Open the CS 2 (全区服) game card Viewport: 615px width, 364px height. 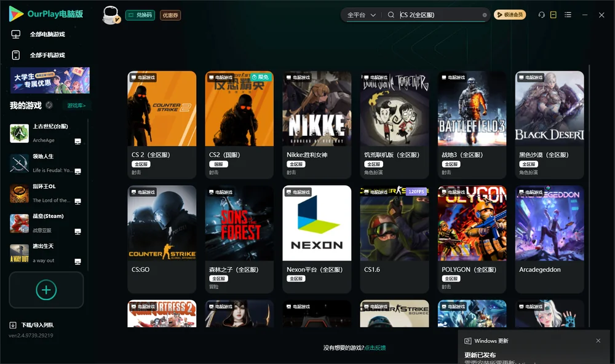[162, 125]
